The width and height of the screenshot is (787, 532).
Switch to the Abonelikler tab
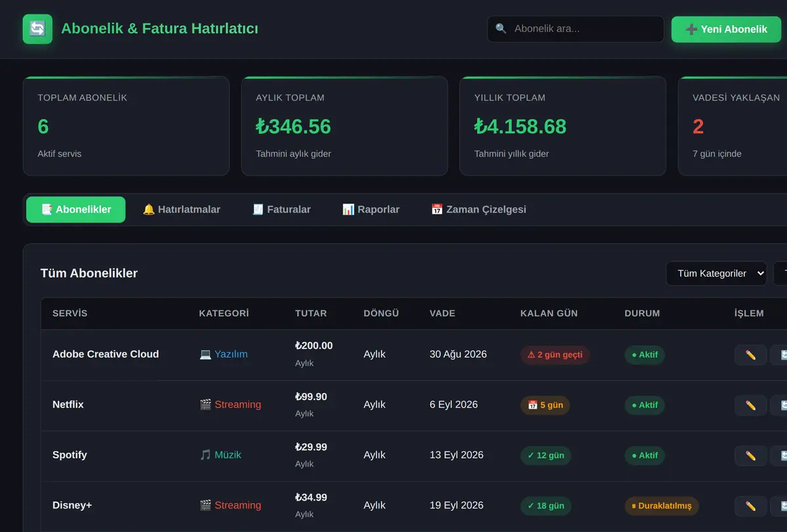click(x=76, y=210)
